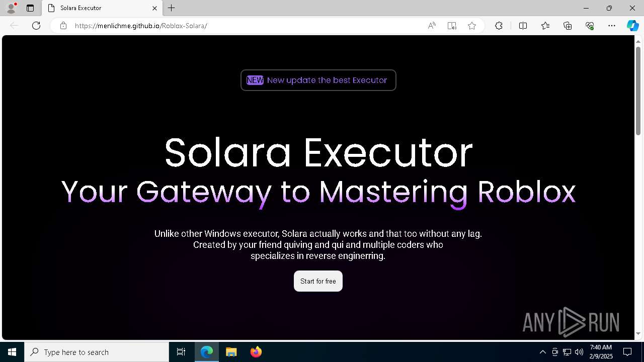Viewport: 644px width, 362px height.
Task: Restore down the browser window
Action: [609, 8]
